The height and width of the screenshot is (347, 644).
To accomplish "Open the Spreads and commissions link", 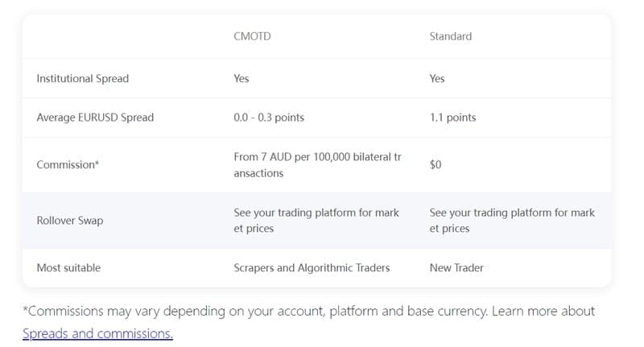I will (x=97, y=333).
